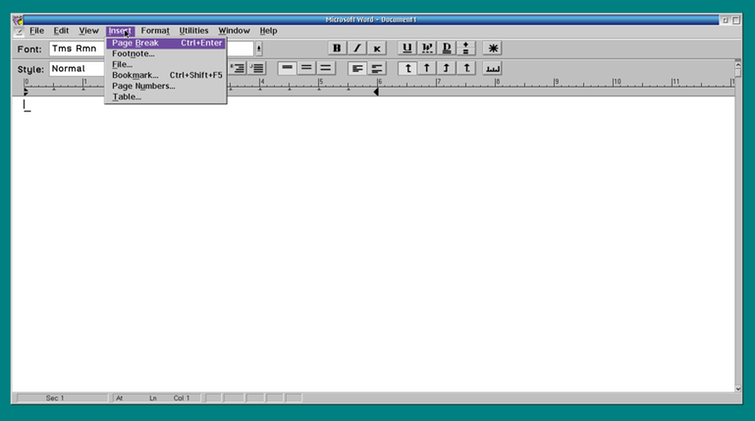
Task: Click the point size box
Action: 240,49
